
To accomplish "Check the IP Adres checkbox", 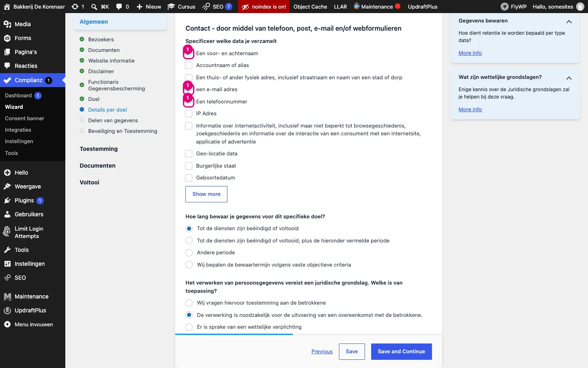I will 189,114.
